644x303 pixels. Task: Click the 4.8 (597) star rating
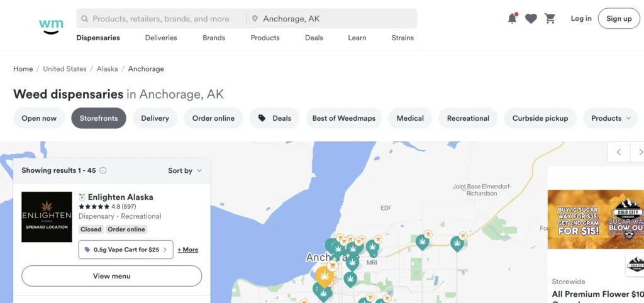pyautogui.click(x=107, y=207)
